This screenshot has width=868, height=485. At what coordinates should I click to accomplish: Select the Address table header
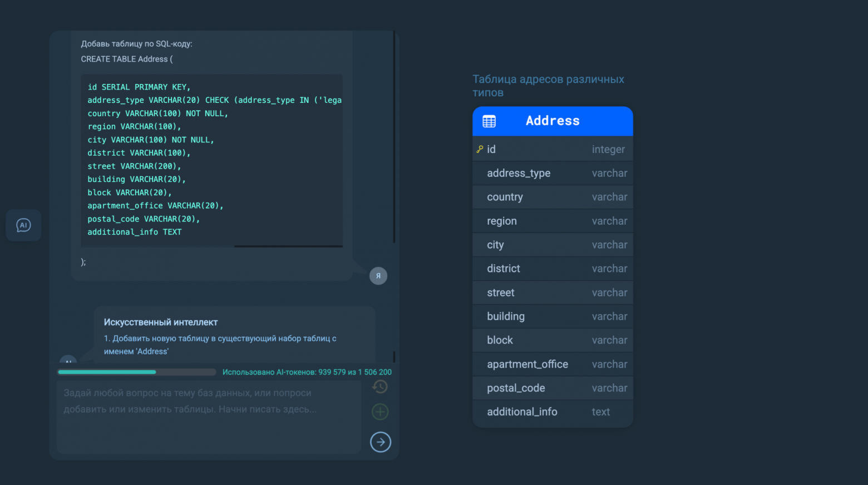[x=553, y=121]
